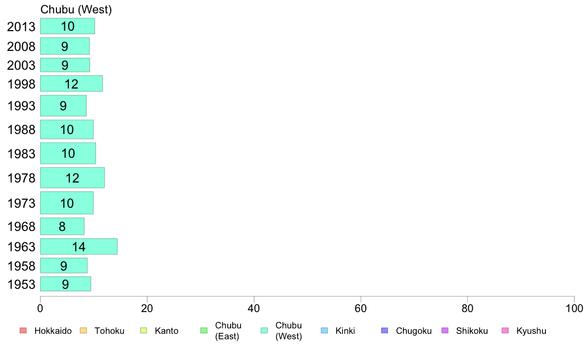Click the Hokkaido red legend swatch
This screenshot has height=364, width=588.
click(x=23, y=331)
